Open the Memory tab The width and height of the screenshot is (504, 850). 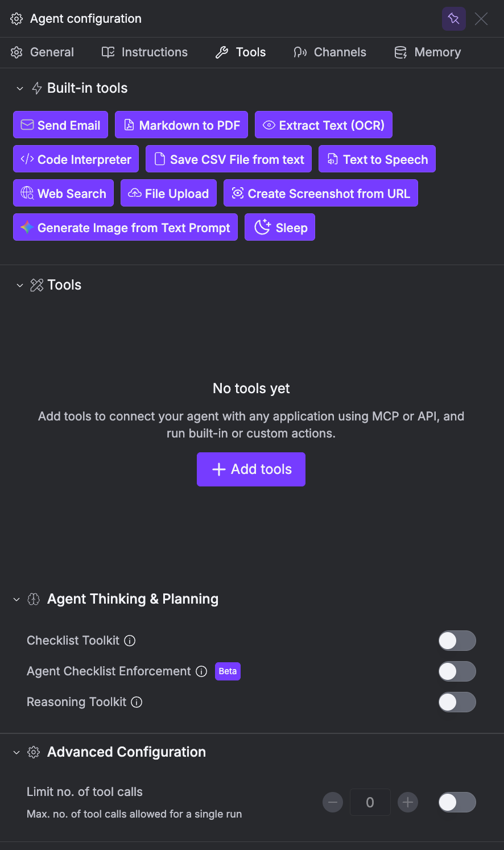427,52
